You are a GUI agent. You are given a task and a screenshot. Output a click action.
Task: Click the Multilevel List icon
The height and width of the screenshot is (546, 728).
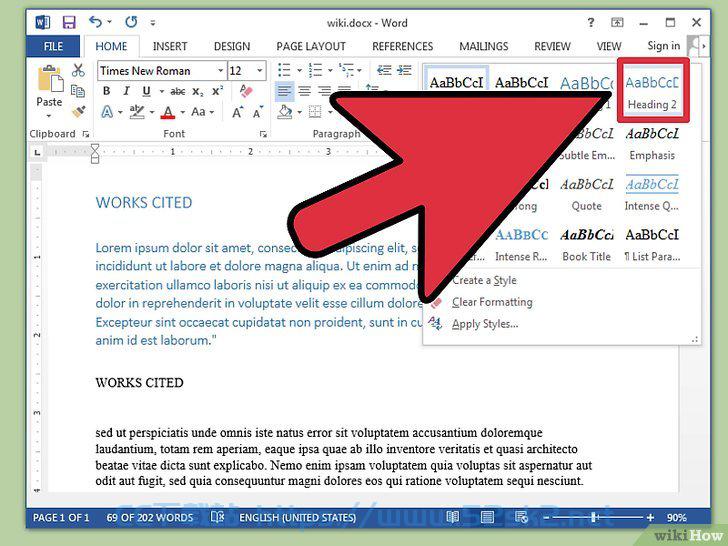(x=346, y=70)
